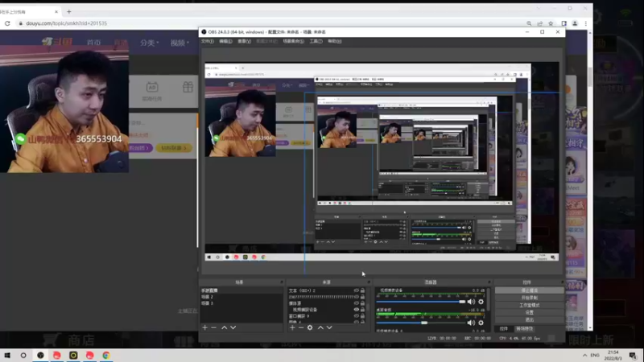Toggle visibility of 文本 (GDI+) 2 source
The image size is (644, 362).
[x=356, y=290]
